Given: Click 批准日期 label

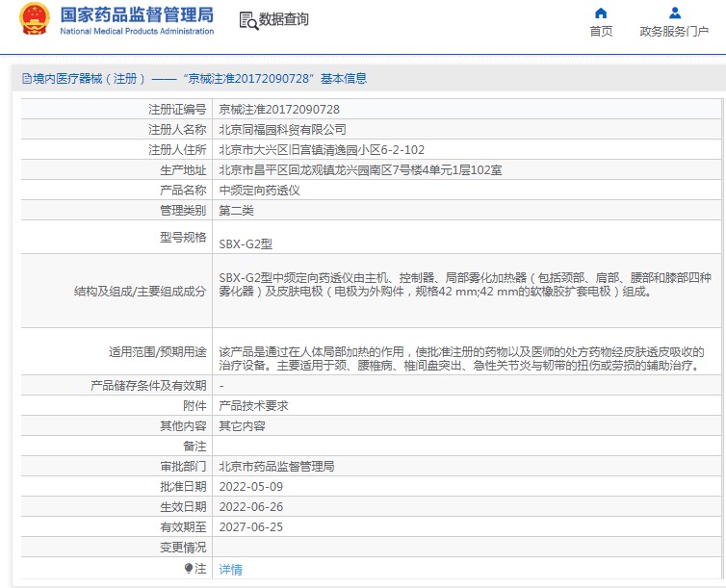Looking at the screenshot, I should [183, 487].
